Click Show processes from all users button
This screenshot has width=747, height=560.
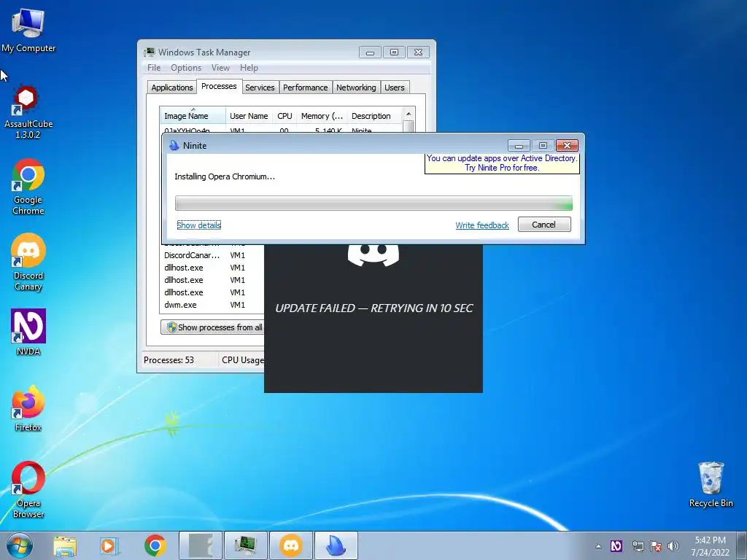click(x=212, y=327)
